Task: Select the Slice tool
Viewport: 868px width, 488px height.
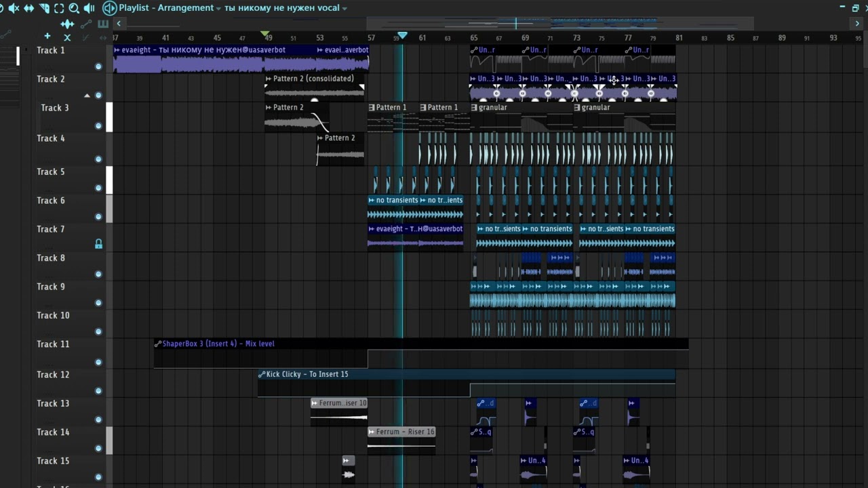Action: coord(44,8)
